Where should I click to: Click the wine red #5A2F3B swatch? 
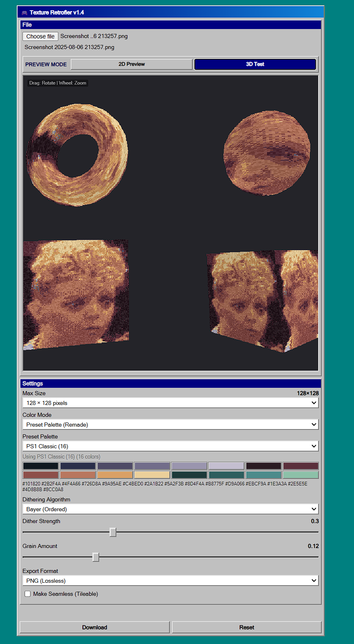[301, 466]
